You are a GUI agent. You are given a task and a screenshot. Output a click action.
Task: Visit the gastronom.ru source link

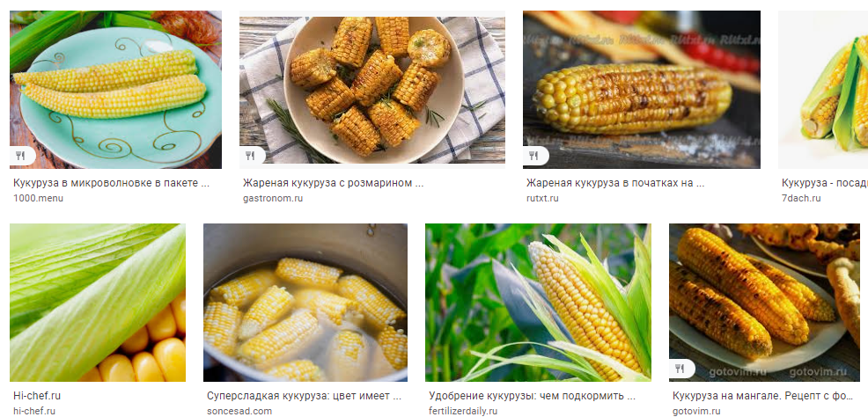click(x=273, y=198)
